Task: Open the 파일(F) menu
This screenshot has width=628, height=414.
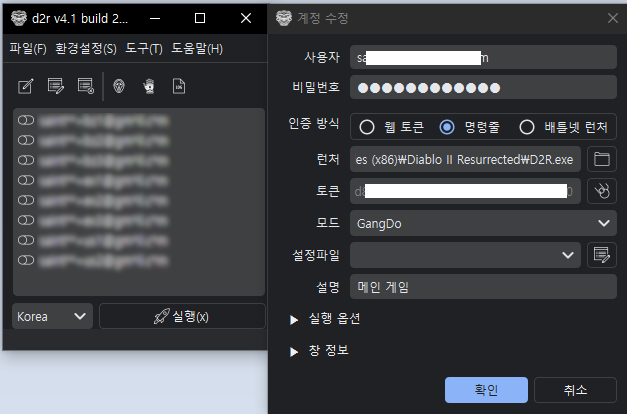Action: (x=28, y=49)
